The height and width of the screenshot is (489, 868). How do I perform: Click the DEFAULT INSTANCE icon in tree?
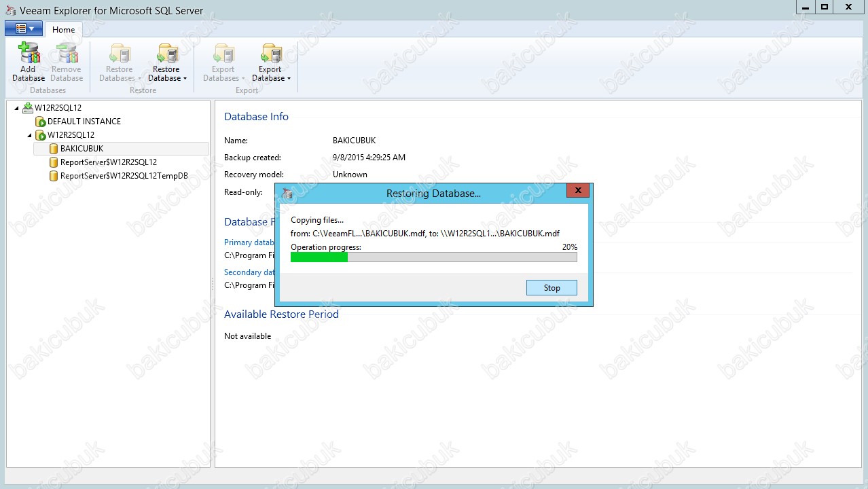41,122
